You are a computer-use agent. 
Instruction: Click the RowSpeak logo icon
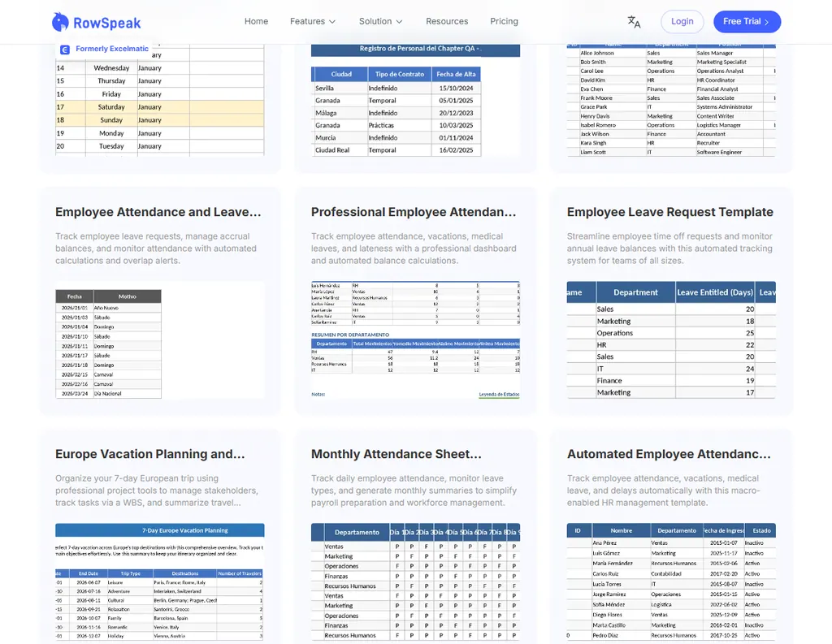click(x=61, y=22)
